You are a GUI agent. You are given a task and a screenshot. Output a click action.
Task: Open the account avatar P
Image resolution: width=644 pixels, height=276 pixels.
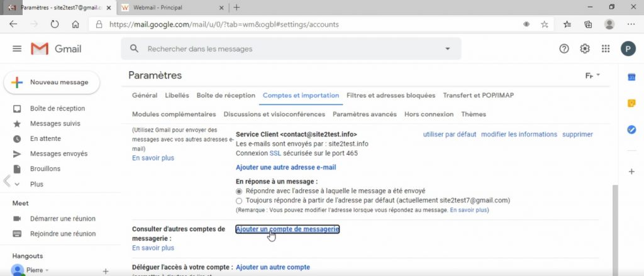point(628,49)
